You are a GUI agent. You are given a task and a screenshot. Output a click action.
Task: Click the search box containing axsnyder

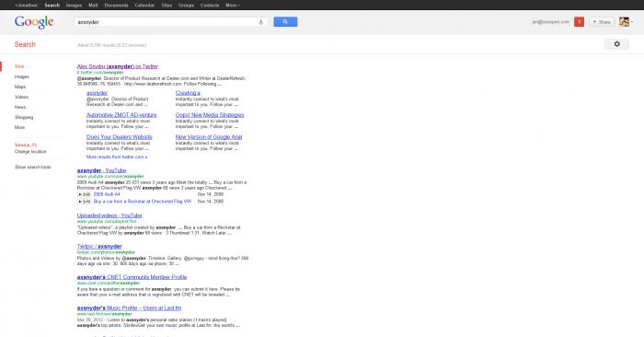point(167,22)
